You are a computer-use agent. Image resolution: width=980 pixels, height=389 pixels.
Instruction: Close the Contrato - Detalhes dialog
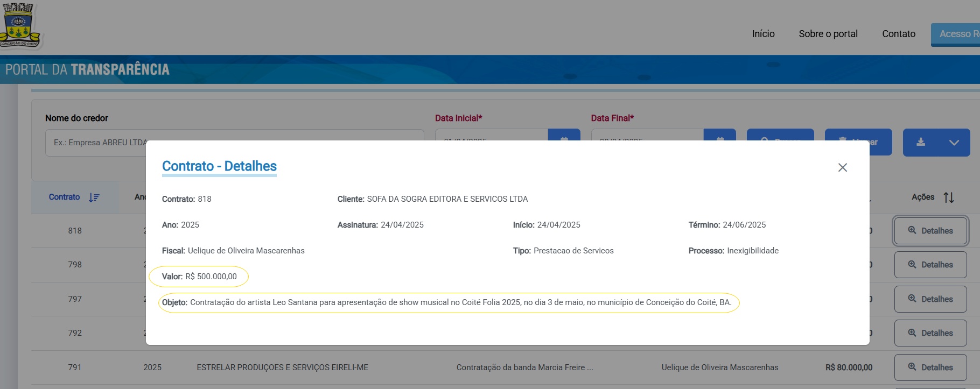842,167
